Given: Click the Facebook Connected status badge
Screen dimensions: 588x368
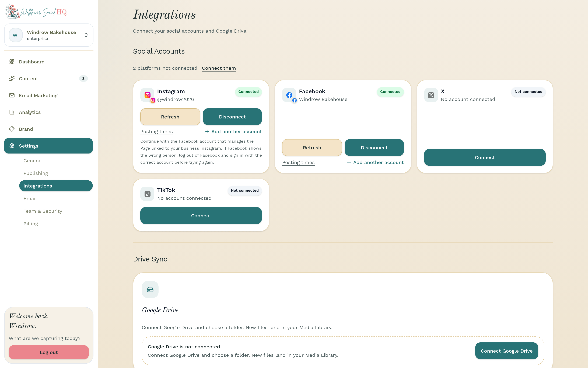Looking at the screenshot, I should tap(390, 92).
